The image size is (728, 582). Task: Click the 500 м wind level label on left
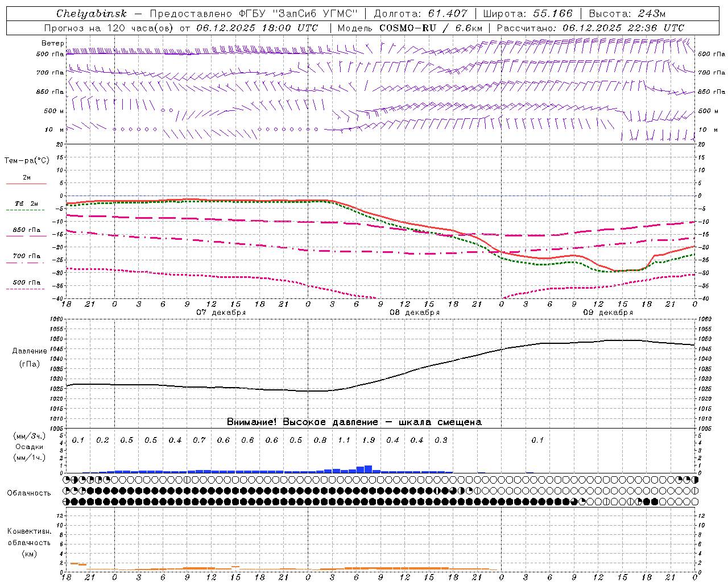pos(54,111)
